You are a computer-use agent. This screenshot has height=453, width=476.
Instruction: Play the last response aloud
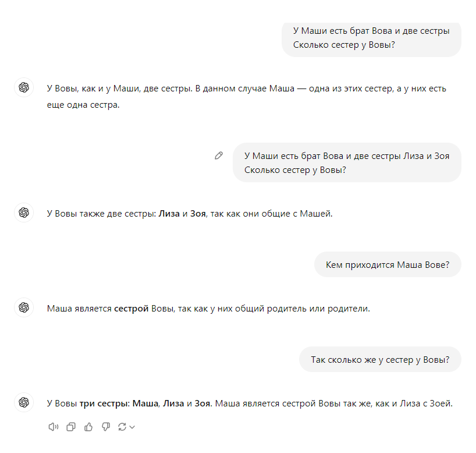point(53,427)
